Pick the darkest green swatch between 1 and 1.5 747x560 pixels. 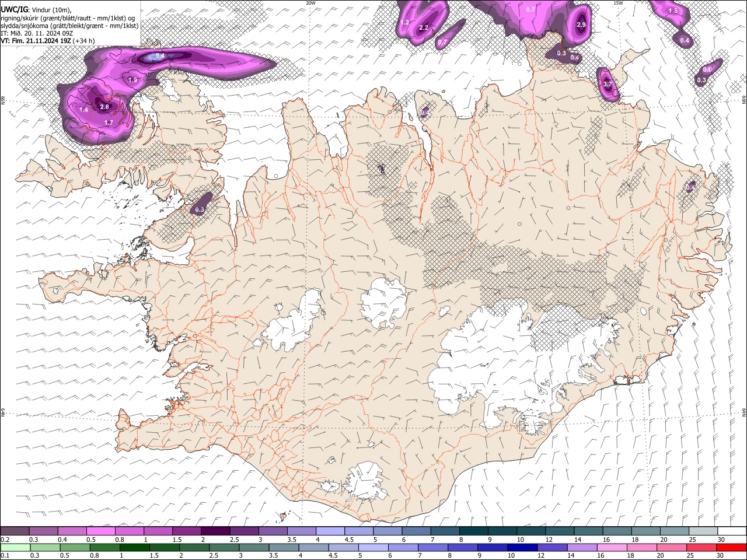pos(134,547)
